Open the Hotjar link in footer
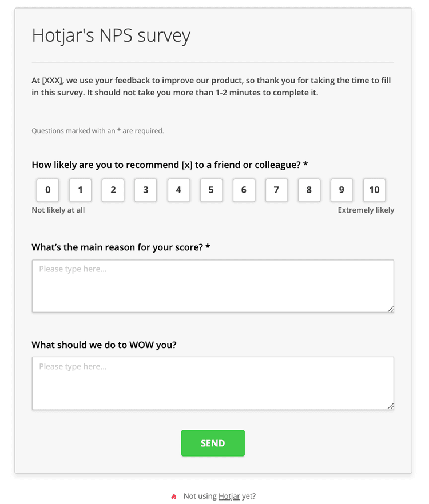The height and width of the screenshot is (504, 429). pyautogui.click(x=229, y=496)
